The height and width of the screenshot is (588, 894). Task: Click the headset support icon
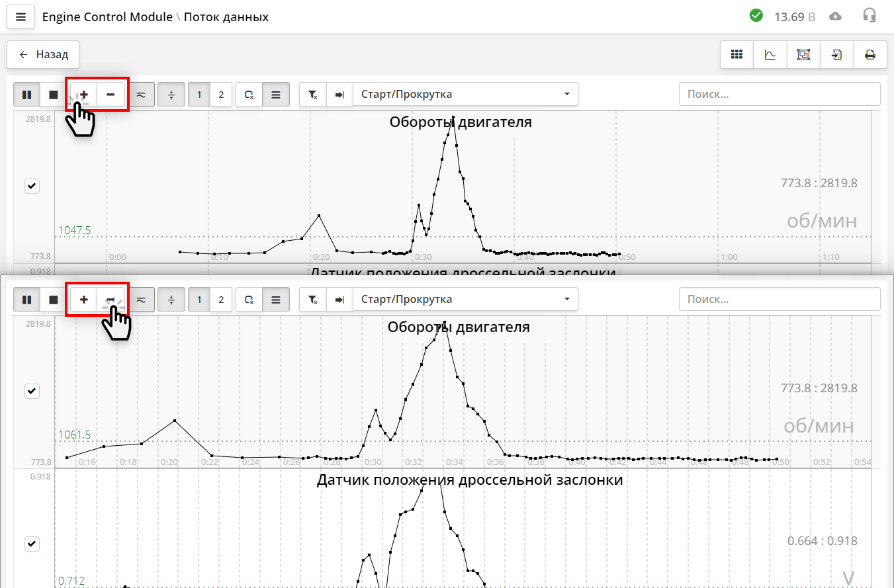[x=869, y=16]
